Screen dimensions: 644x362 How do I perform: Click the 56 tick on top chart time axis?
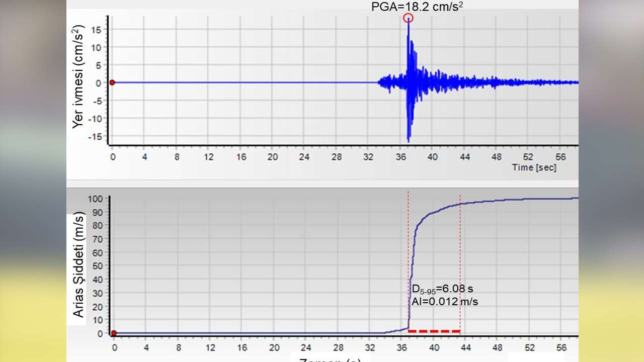(x=560, y=157)
